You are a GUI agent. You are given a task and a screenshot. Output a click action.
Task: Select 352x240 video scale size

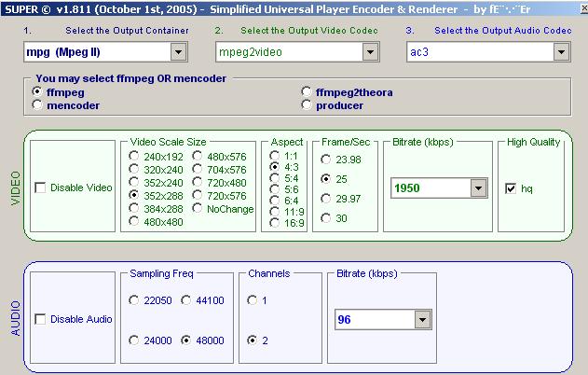pyautogui.click(x=133, y=182)
